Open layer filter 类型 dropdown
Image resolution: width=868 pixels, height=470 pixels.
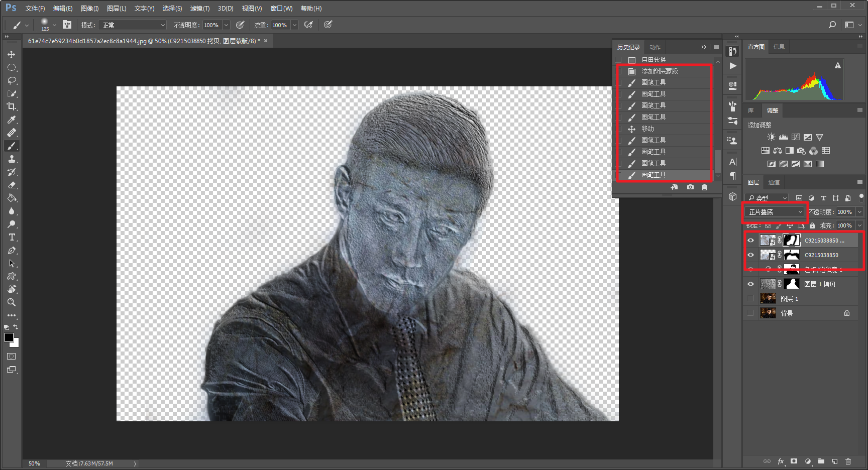(767, 198)
